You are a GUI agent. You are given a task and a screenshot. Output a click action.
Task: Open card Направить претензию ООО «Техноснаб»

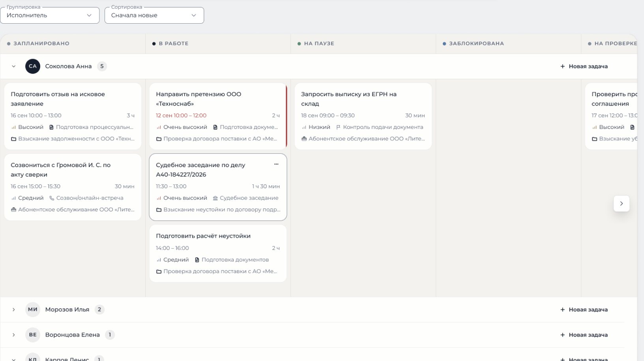[218, 116]
